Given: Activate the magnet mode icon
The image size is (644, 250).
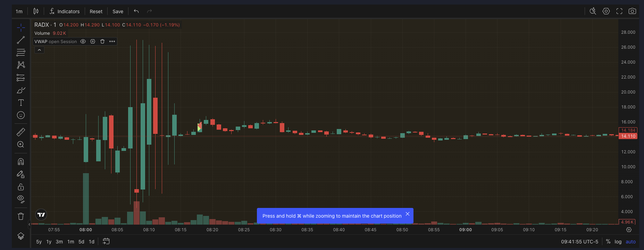Looking at the screenshot, I should pos(21,162).
